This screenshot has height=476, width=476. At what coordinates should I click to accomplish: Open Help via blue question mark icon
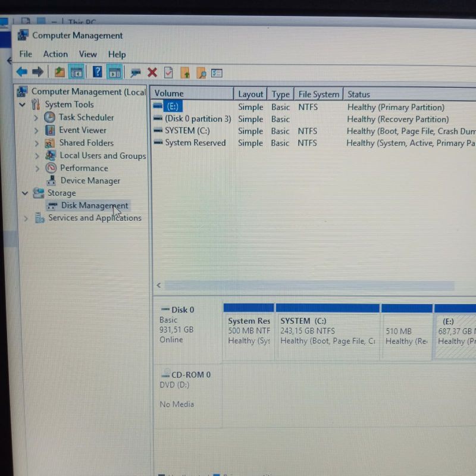click(x=97, y=73)
